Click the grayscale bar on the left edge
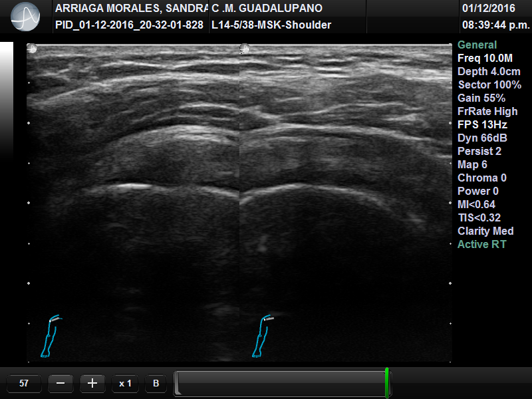The image size is (532, 399). [7, 102]
